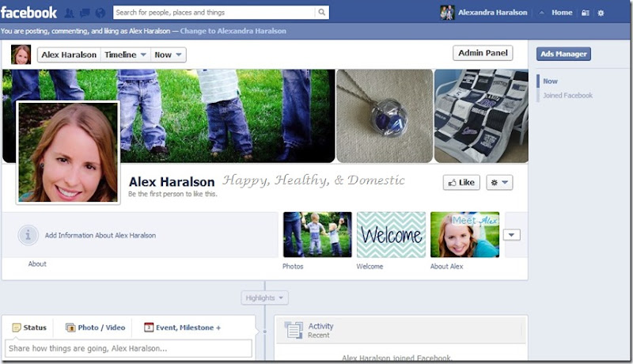Click the Status note icon
The image size is (633, 364).
coord(17,328)
